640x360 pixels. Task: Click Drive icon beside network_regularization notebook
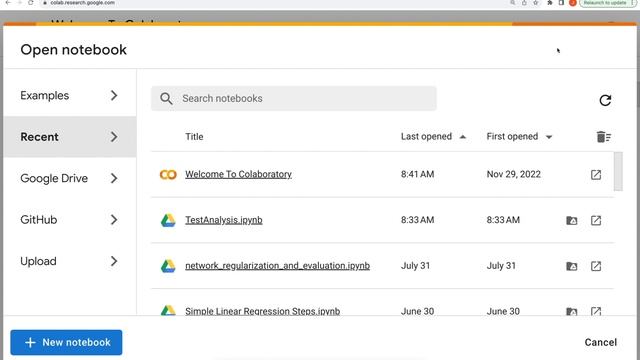coord(168,266)
